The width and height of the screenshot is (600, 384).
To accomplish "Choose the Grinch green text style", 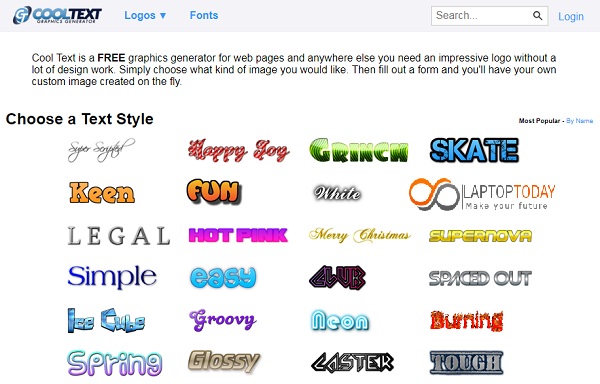I will pos(359,150).
